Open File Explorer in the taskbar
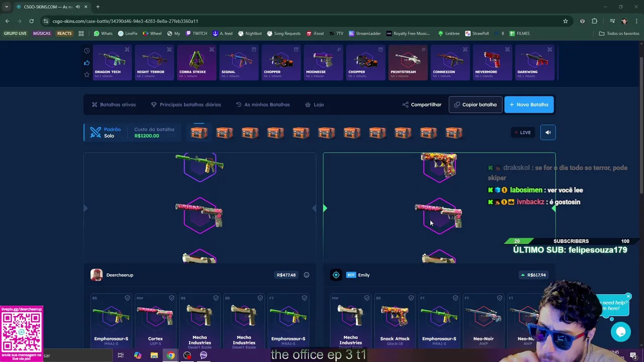Viewport: 644px width, 362px height. click(154, 355)
